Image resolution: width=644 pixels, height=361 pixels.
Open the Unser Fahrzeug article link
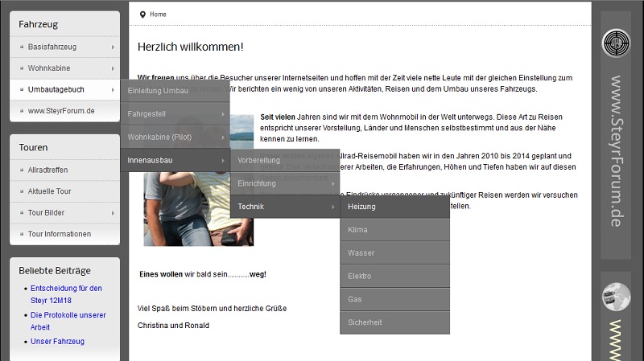pyautogui.click(x=57, y=342)
